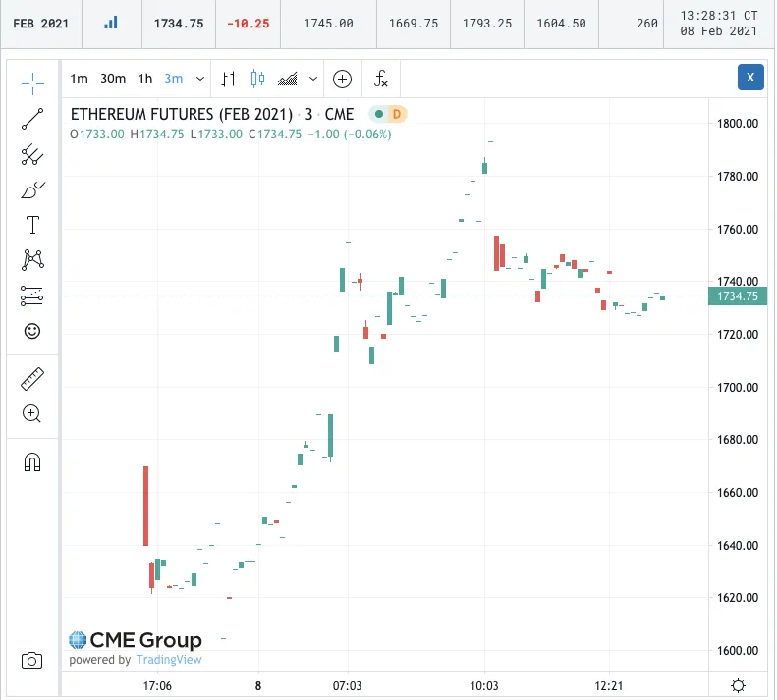The width and height of the screenshot is (777, 700).
Task: Select the brush drawing tool
Action: pos(32,190)
